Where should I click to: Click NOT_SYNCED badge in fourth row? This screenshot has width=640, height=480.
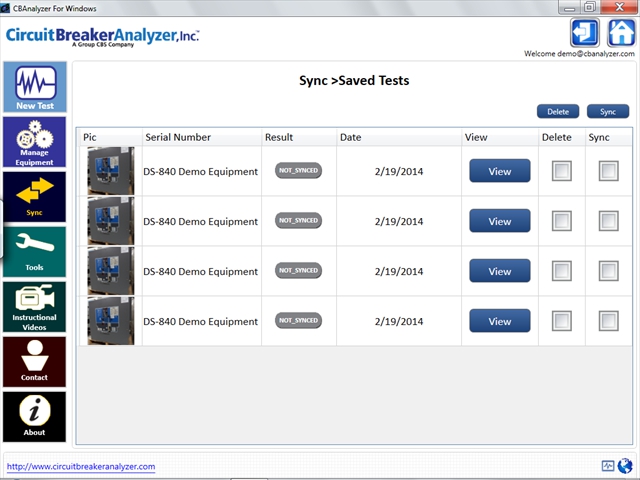coord(298,320)
